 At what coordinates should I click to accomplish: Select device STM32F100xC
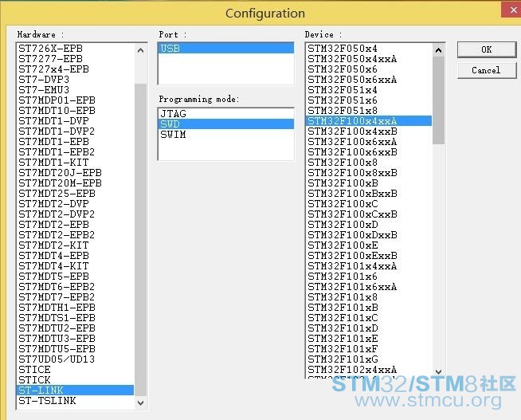coord(369,204)
